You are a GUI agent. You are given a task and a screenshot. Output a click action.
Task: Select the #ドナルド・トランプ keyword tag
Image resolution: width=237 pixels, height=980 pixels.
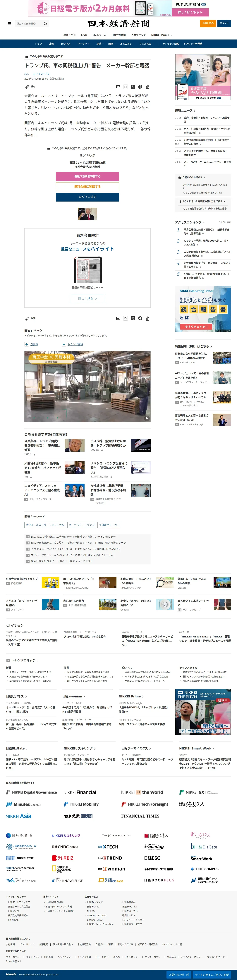point(82,525)
